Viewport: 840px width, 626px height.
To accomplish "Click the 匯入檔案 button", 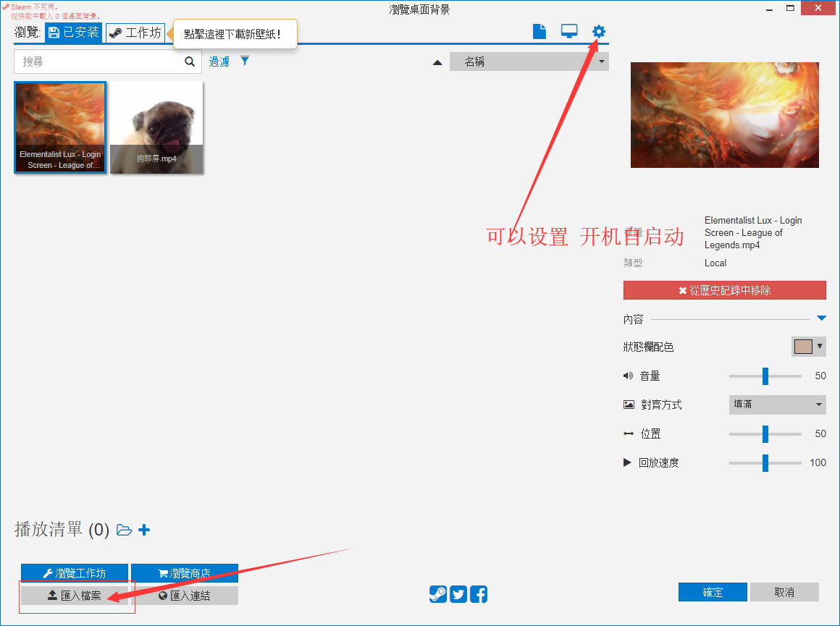I will point(75,596).
